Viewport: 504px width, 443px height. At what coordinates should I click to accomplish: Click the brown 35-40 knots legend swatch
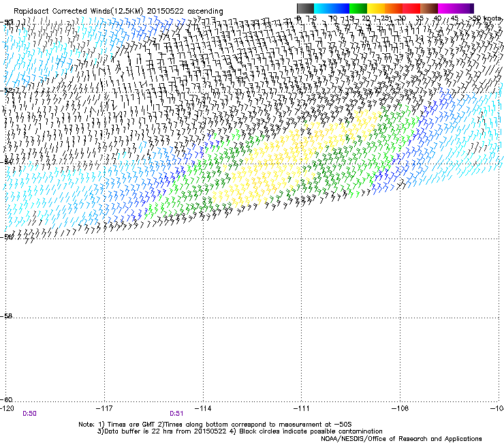[429, 8]
